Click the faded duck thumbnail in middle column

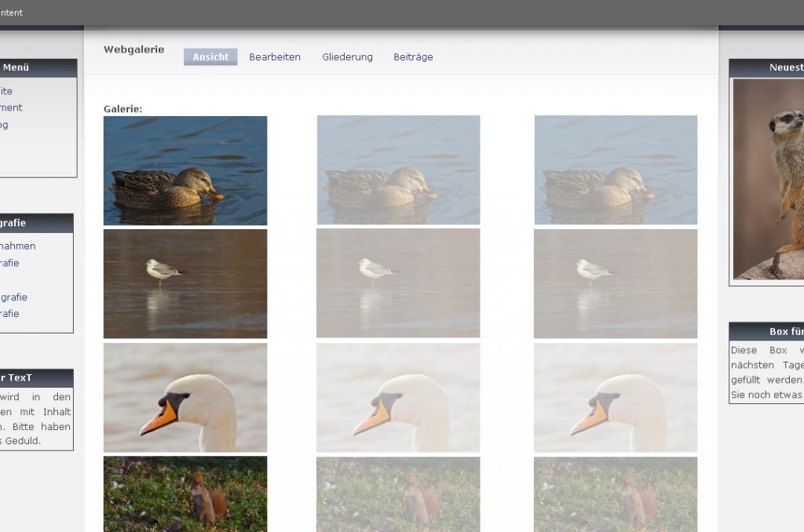(398, 170)
